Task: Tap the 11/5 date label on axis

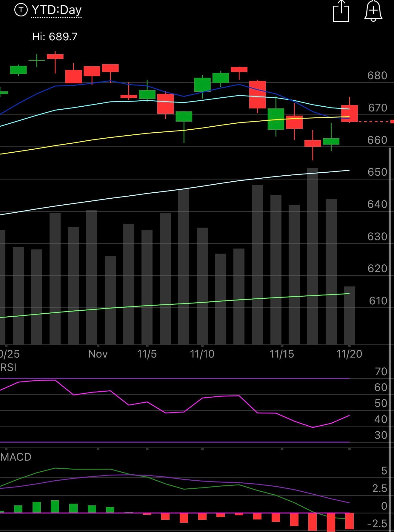Action: 147,354
